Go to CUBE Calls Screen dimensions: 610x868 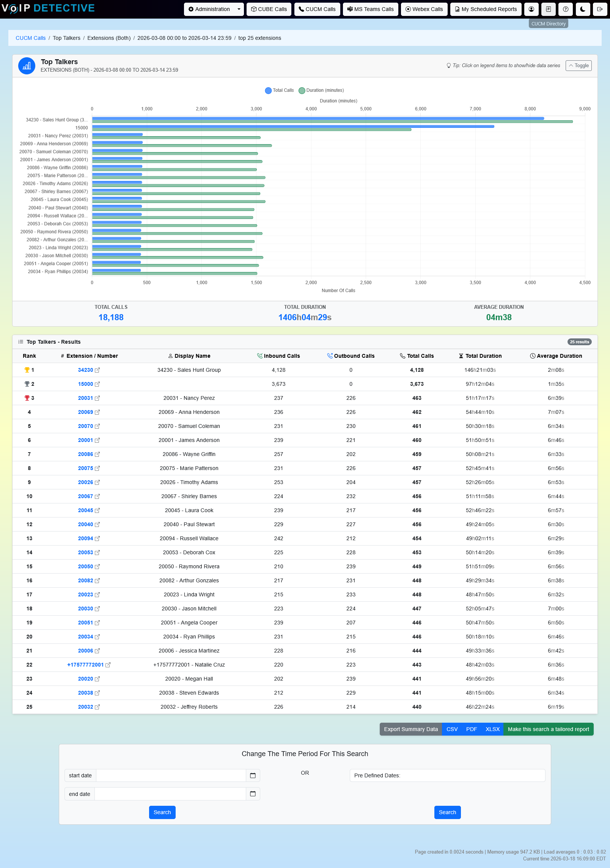(x=269, y=9)
